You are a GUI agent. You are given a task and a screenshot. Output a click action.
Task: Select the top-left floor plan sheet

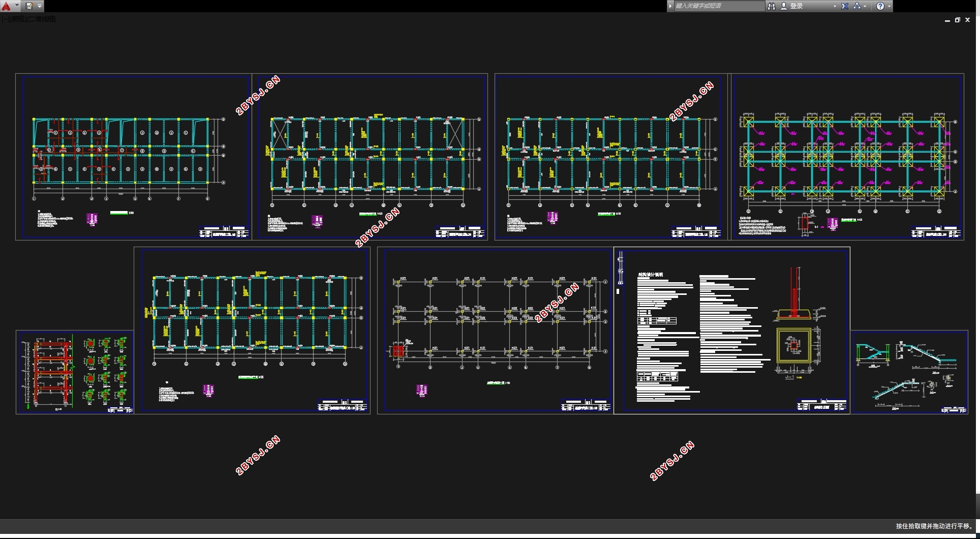point(134,157)
